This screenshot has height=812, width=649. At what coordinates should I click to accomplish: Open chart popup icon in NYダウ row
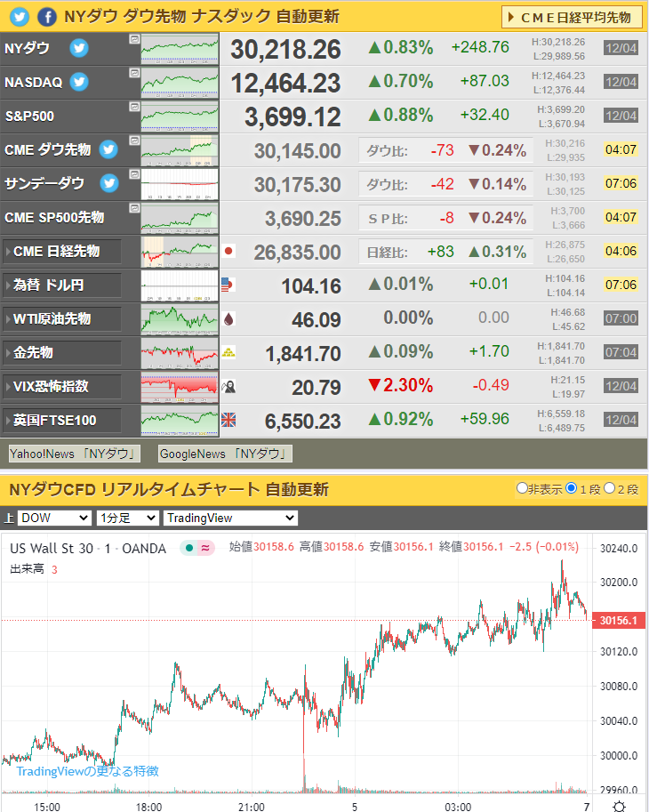pos(134,39)
